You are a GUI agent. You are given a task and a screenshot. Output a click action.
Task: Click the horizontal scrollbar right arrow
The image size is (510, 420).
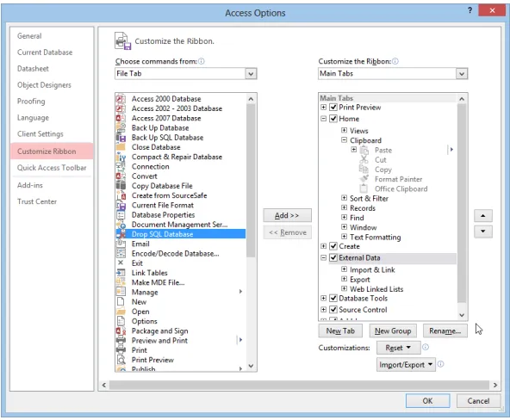[x=495, y=385]
